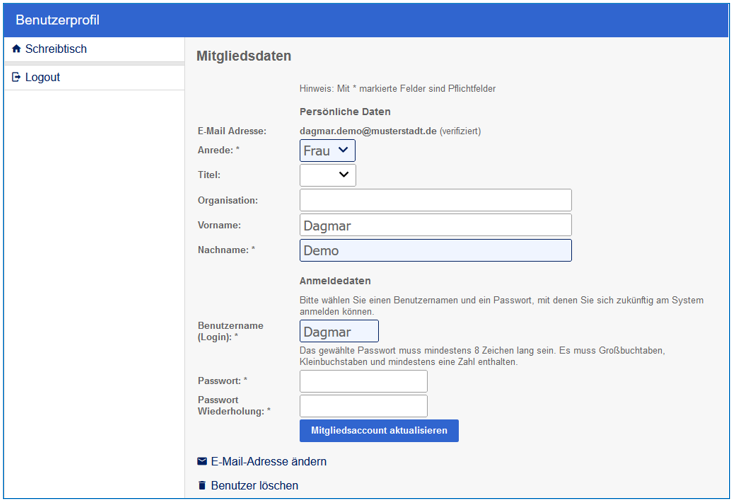Click the envelope icon for email change
Image resolution: width=731 pixels, height=501 pixels.
202,462
